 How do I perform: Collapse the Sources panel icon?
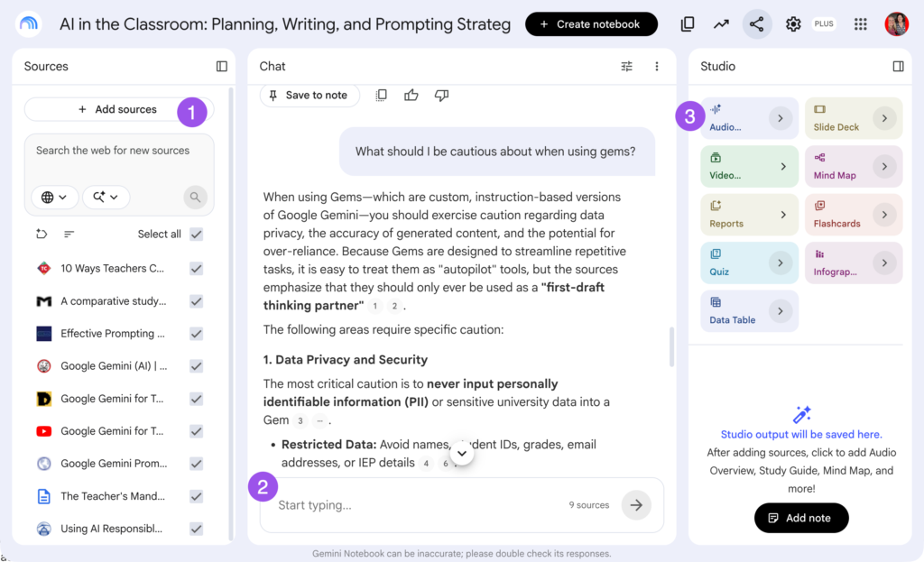[x=222, y=67]
